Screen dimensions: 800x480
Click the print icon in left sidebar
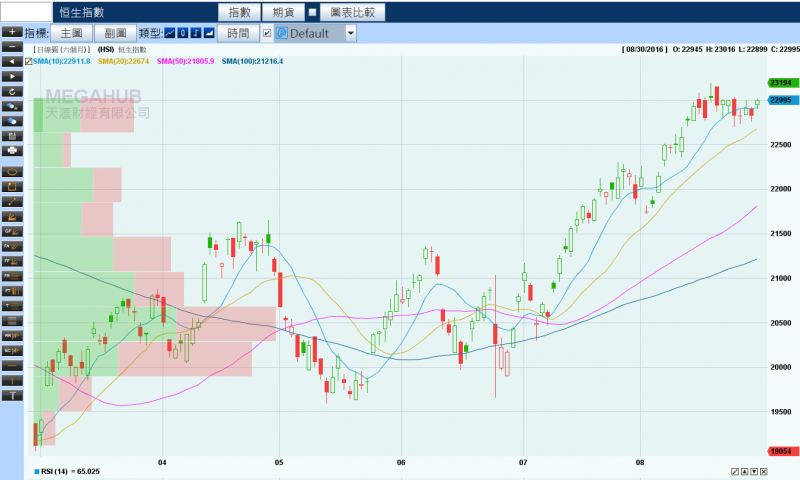click(11, 149)
